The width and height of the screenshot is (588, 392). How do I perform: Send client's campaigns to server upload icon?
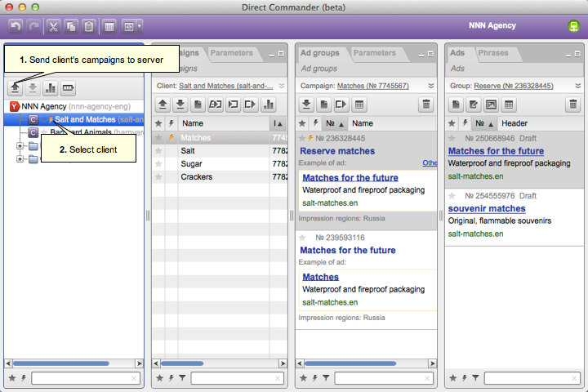click(15, 88)
